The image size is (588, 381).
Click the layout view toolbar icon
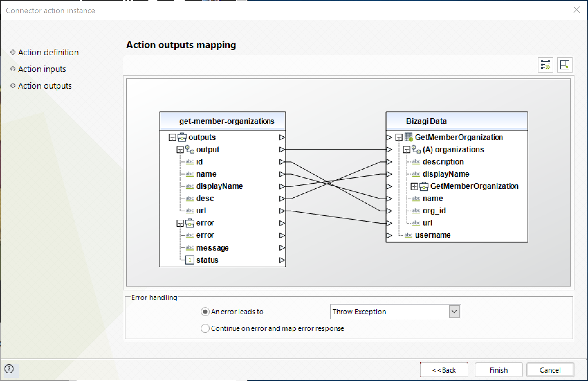coord(565,65)
